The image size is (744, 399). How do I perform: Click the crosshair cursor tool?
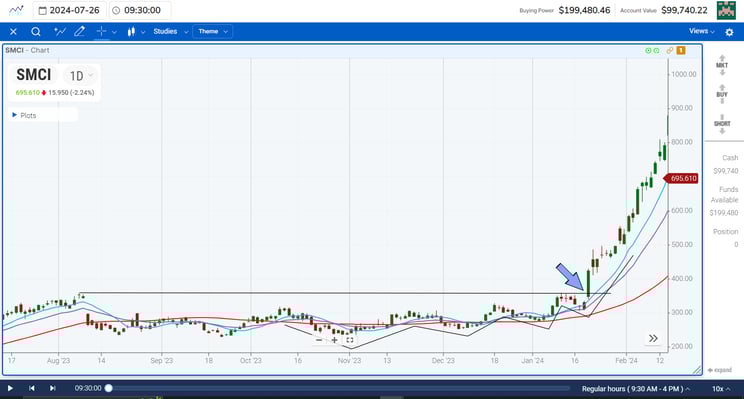pyautogui.click(x=101, y=32)
